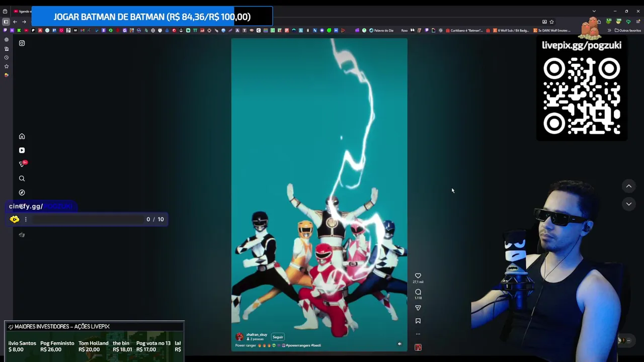
Task: Click Pog vota no 13 R$ 17,00 entry
Action: (153, 346)
